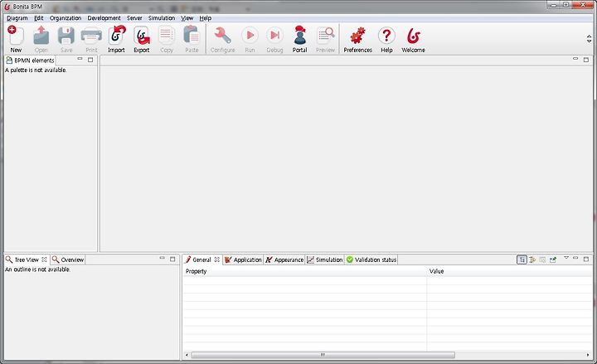The image size is (597, 364).
Task: Show the Welcome page icon
Action: (x=413, y=39)
